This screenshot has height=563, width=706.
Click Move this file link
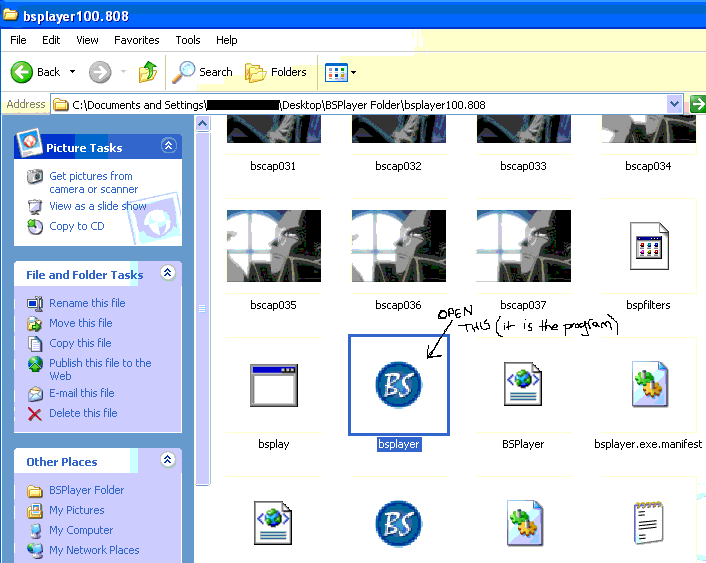tap(81, 323)
